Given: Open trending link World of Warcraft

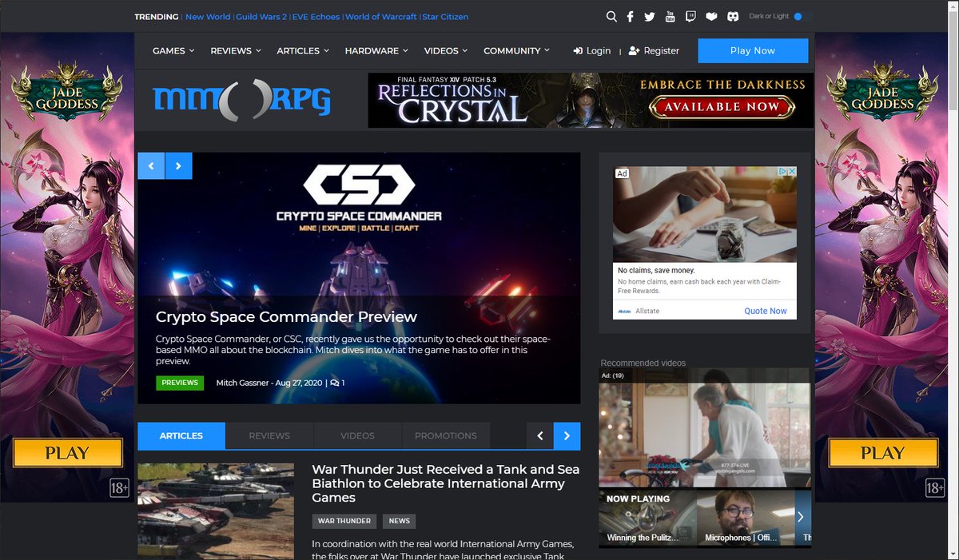Looking at the screenshot, I should click(x=381, y=17).
